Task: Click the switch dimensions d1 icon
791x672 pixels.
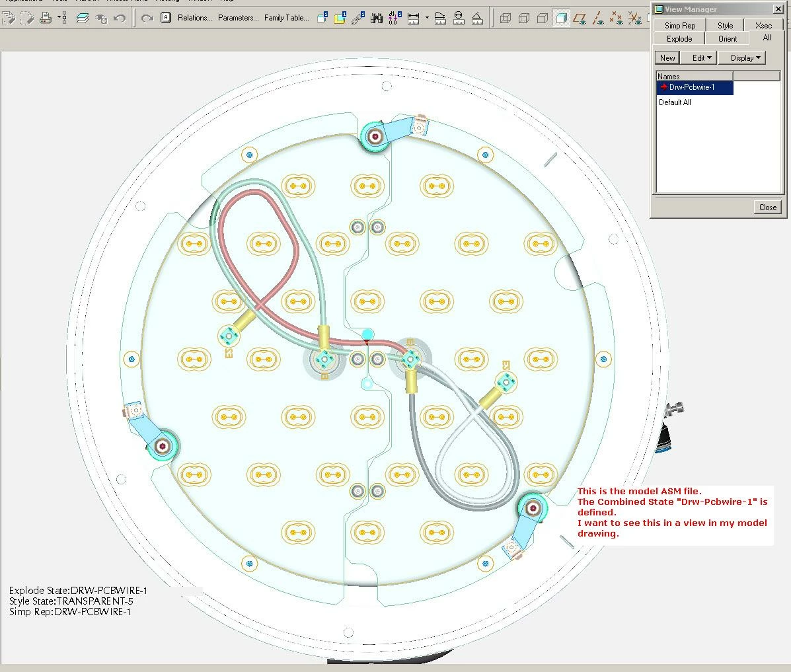Action: (x=395, y=18)
